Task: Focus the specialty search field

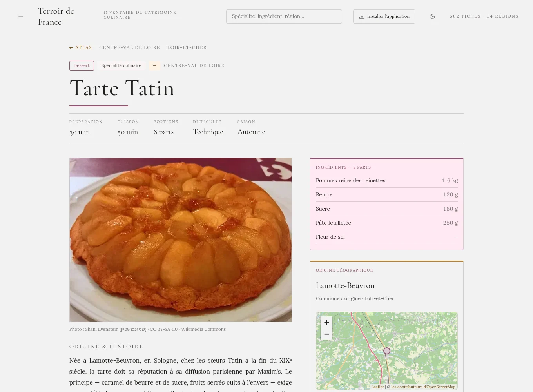Action: [x=284, y=16]
